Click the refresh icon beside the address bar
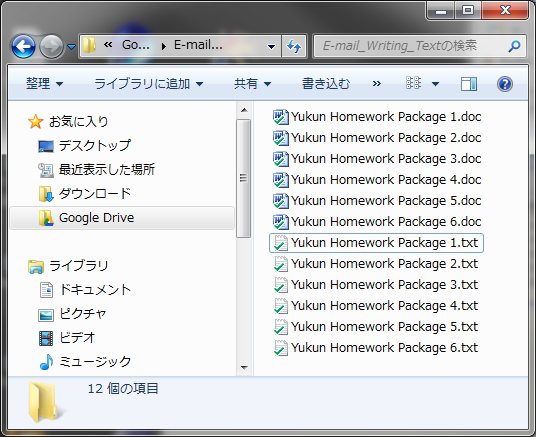Viewport: 536px width, 437px height. click(294, 46)
